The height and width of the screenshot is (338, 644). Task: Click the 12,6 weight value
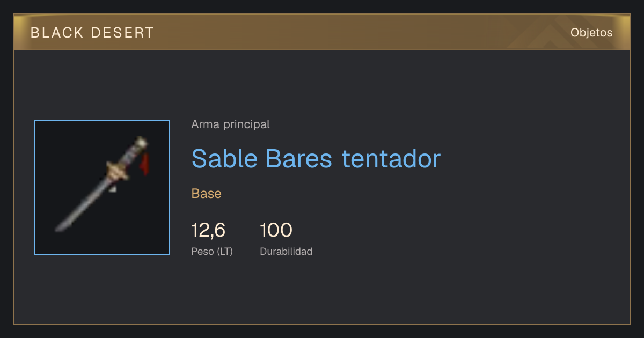click(208, 230)
